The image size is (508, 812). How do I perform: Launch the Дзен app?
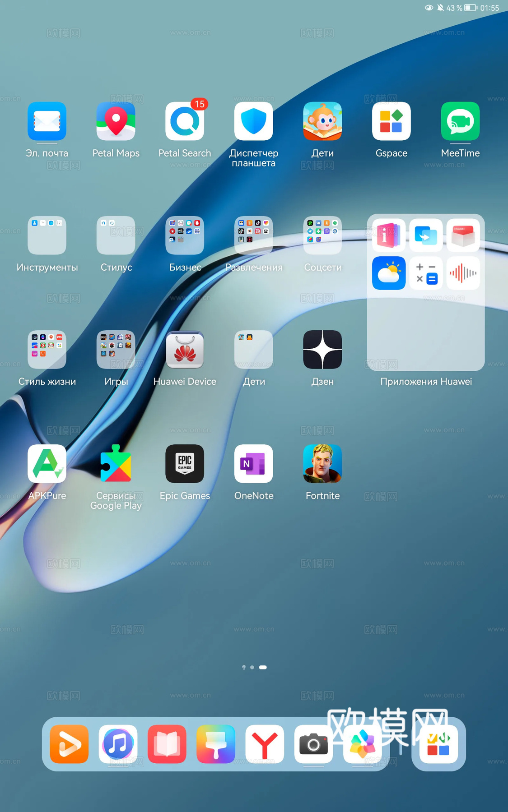click(x=322, y=350)
